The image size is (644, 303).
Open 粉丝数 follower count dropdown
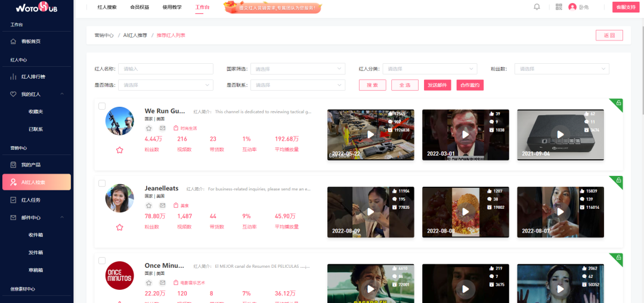point(562,69)
